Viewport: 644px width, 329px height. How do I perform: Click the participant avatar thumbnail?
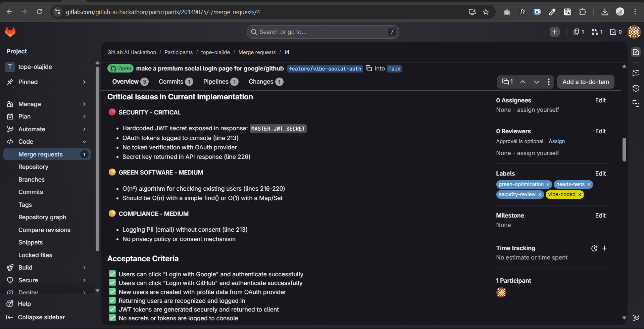[x=501, y=292]
